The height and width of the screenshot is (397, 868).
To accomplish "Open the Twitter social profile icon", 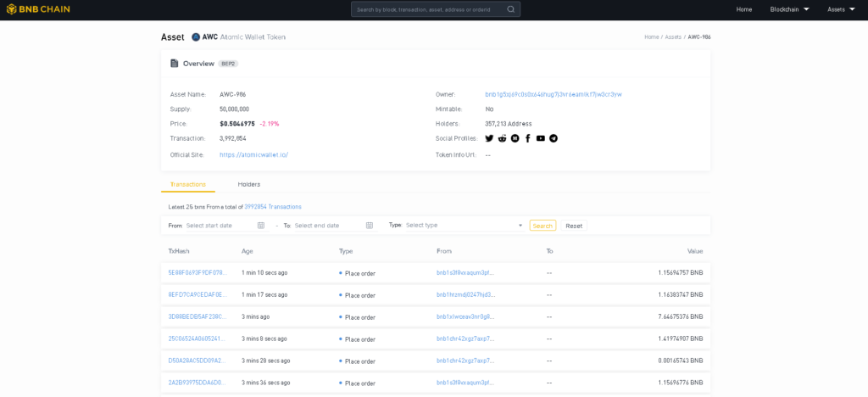I will pyautogui.click(x=489, y=138).
